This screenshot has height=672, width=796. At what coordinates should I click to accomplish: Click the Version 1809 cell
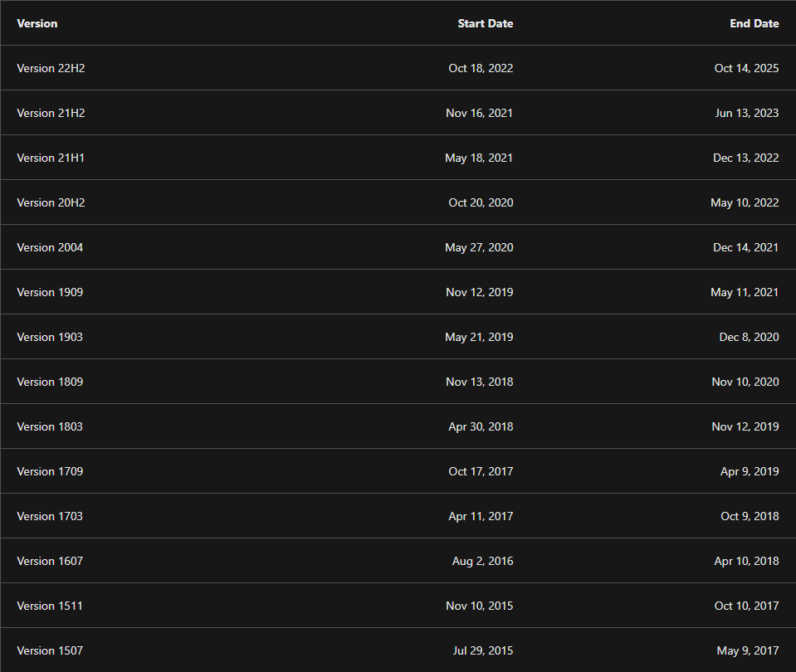point(50,382)
